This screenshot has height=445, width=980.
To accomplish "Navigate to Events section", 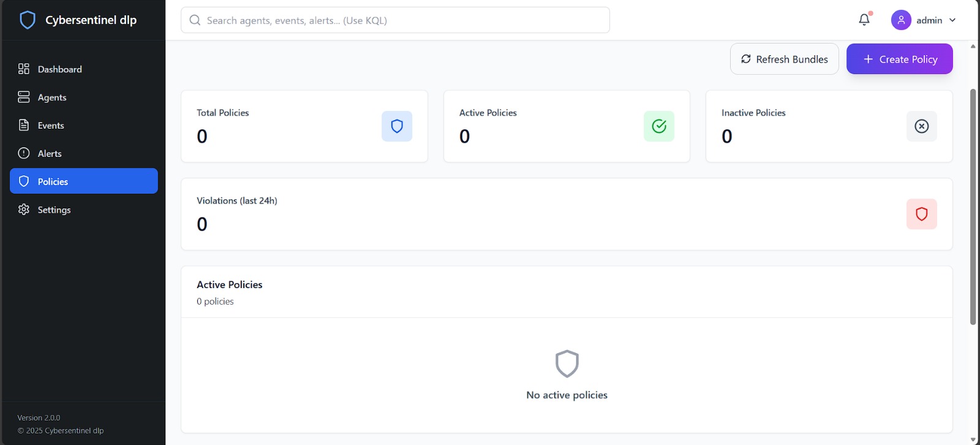I will (51, 126).
